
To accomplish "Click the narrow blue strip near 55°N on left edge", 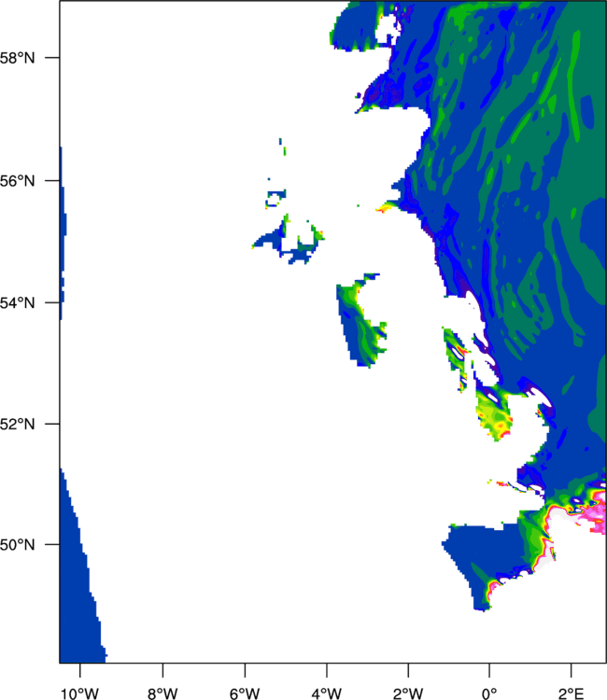I will [62, 233].
